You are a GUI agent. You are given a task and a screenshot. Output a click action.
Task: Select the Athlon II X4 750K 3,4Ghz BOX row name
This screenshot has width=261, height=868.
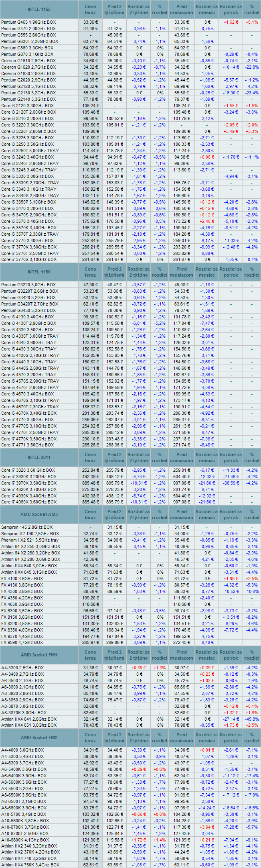[x=30, y=865]
